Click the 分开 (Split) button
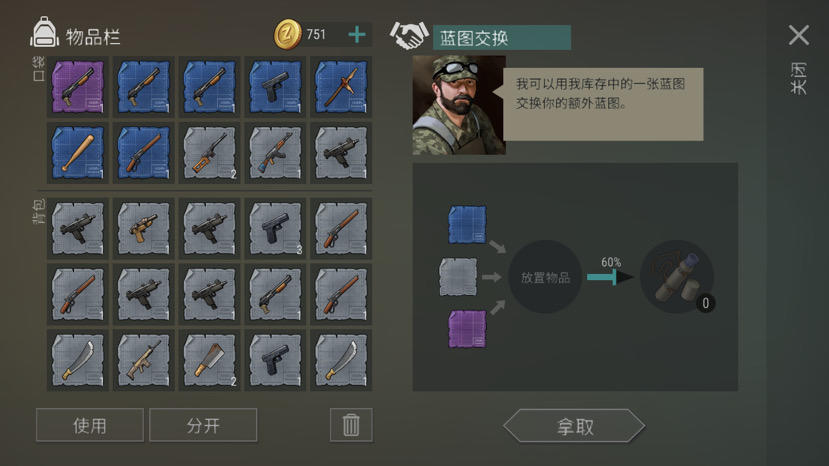This screenshot has width=829, height=466. pyautogui.click(x=203, y=425)
